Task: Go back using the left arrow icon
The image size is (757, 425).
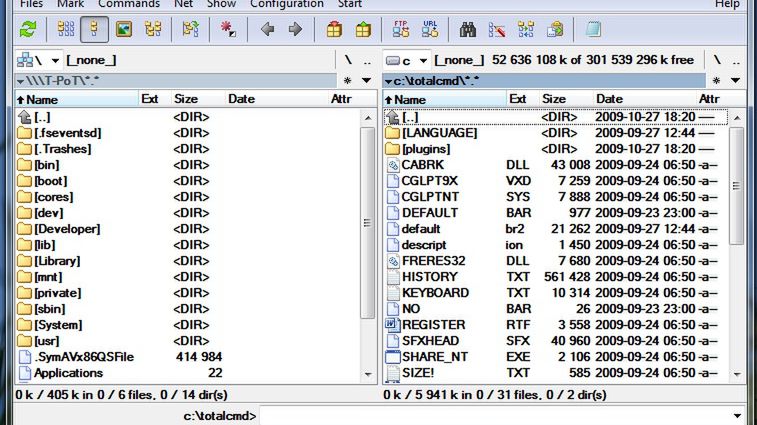Action: point(267,30)
